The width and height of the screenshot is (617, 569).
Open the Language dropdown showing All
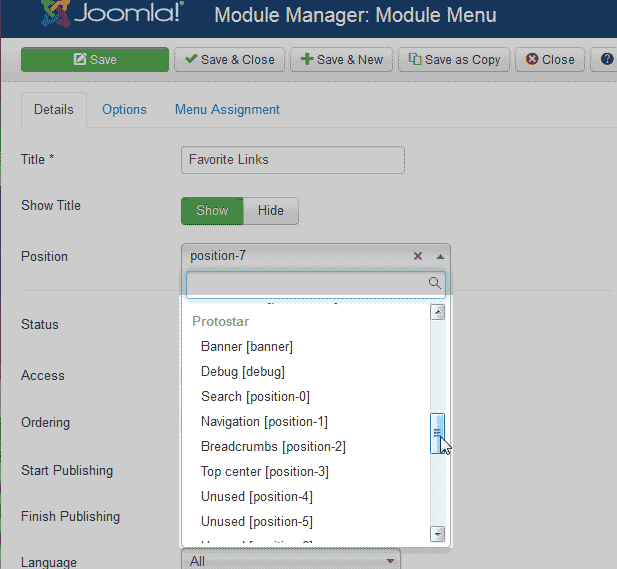tap(290, 561)
